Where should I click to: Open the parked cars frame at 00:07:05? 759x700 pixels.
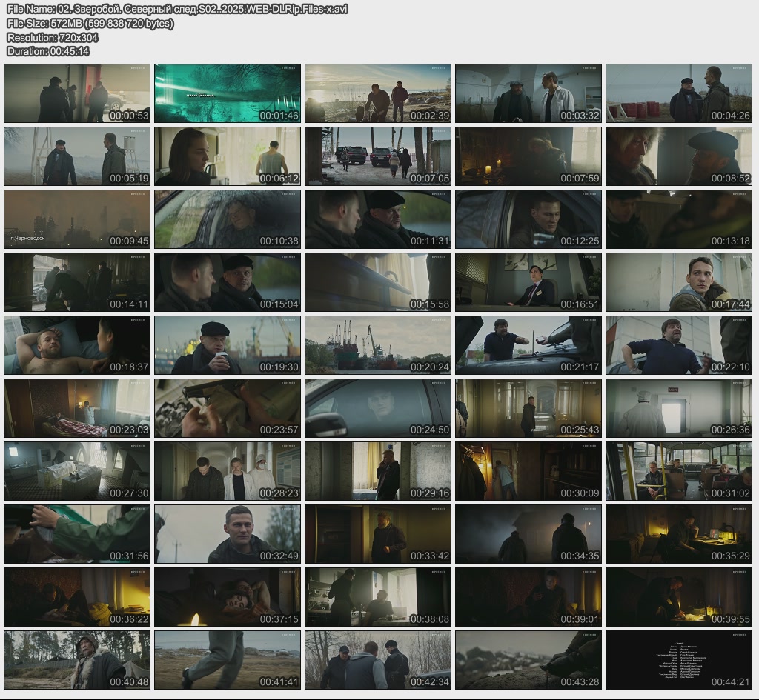coord(378,156)
